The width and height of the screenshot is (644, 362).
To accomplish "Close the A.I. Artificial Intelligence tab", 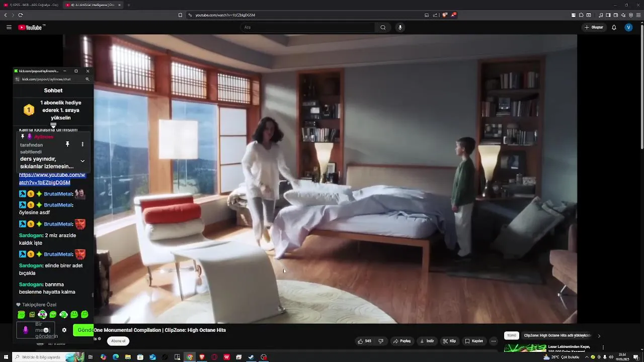I will click(120, 5).
